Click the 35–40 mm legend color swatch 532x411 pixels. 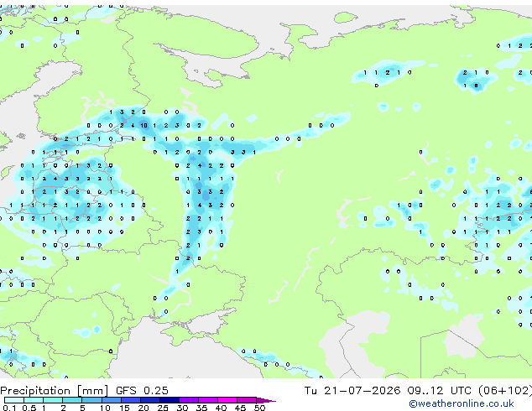pos(207,400)
